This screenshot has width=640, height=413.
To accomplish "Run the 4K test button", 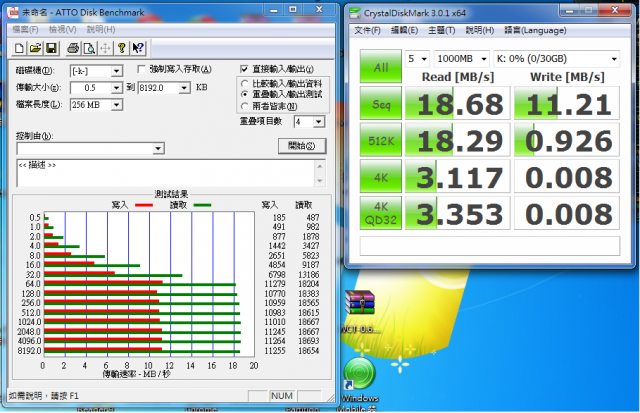I will pyautogui.click(x=381, y=176).
